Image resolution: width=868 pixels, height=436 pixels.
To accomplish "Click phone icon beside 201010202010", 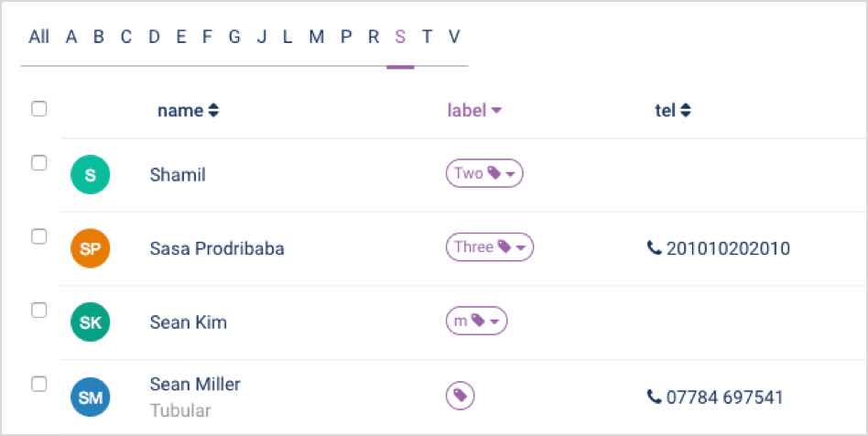I will [654, 247].
